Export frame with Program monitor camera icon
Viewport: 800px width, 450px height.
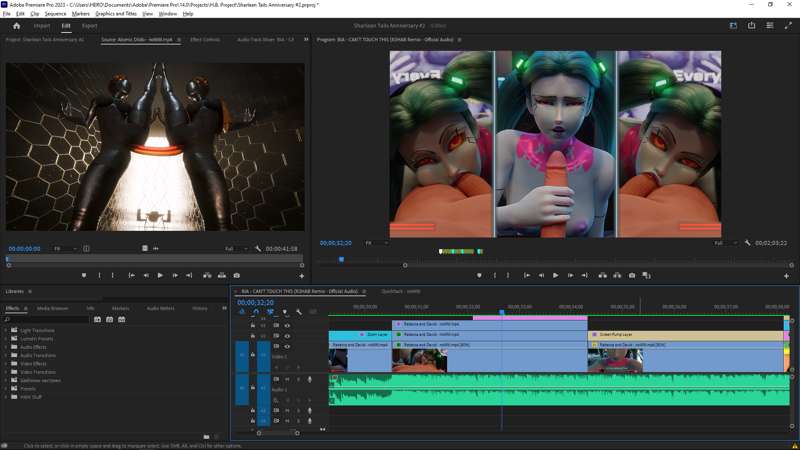[632, 276]
